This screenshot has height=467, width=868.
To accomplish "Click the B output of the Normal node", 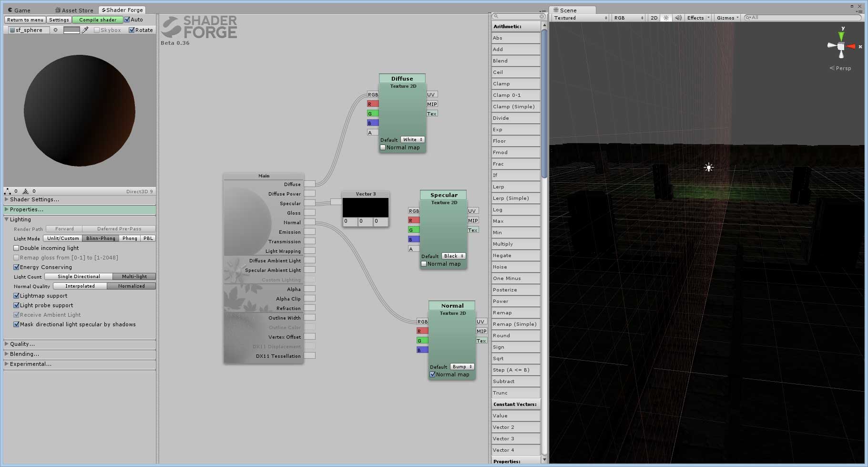I will click(x=422, y=350).
